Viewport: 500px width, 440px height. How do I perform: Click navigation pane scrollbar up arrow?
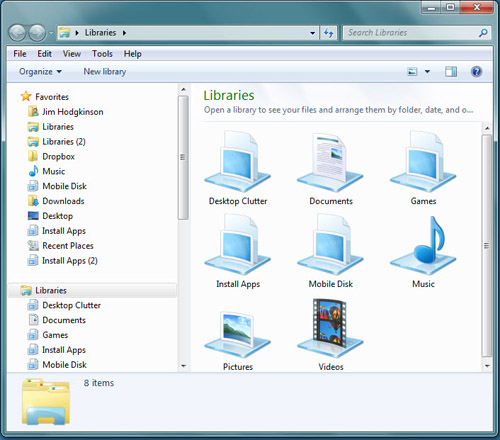click(x=183, y=89)
